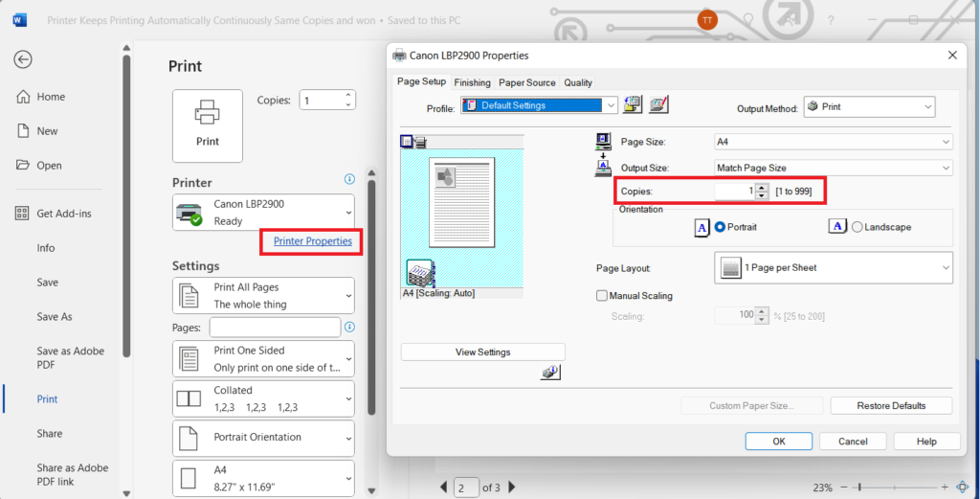The image size is (980, 499).
Task: Click zoom in plus button
Action: (945, 488)
